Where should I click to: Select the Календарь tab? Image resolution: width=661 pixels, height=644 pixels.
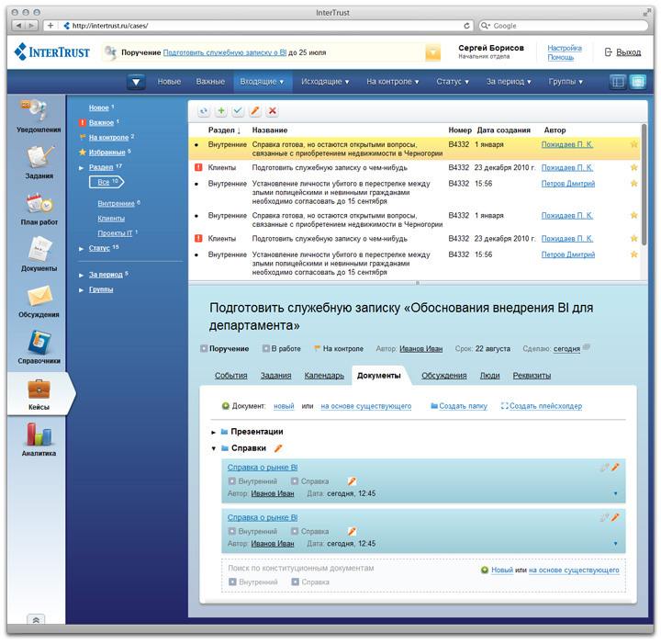click(323, 376)
